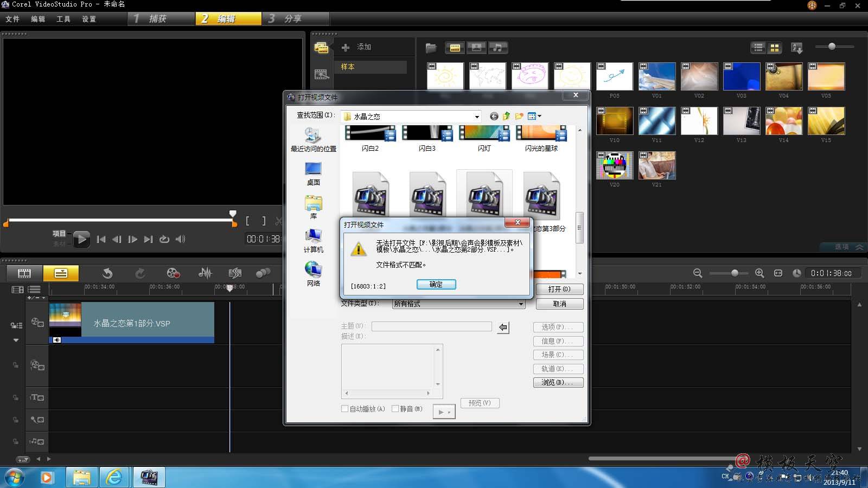Toggle show audio files filter in library

pyautogui.click(x=497, y=48)
